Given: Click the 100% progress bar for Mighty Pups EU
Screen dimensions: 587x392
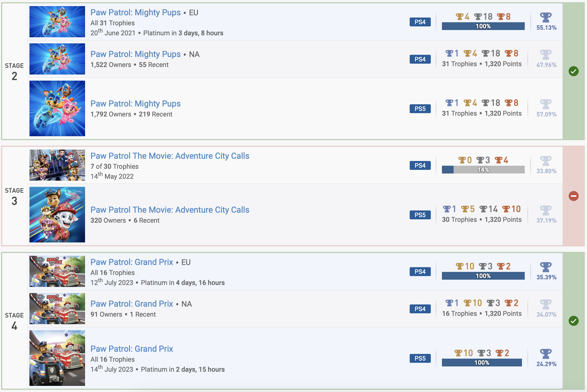Looking at the screenshot, I should [x=483, y=26].
